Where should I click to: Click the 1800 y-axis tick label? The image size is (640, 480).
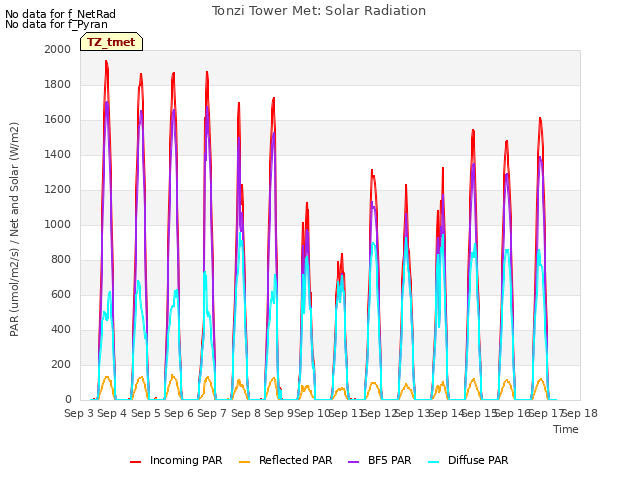click(58, 84)
